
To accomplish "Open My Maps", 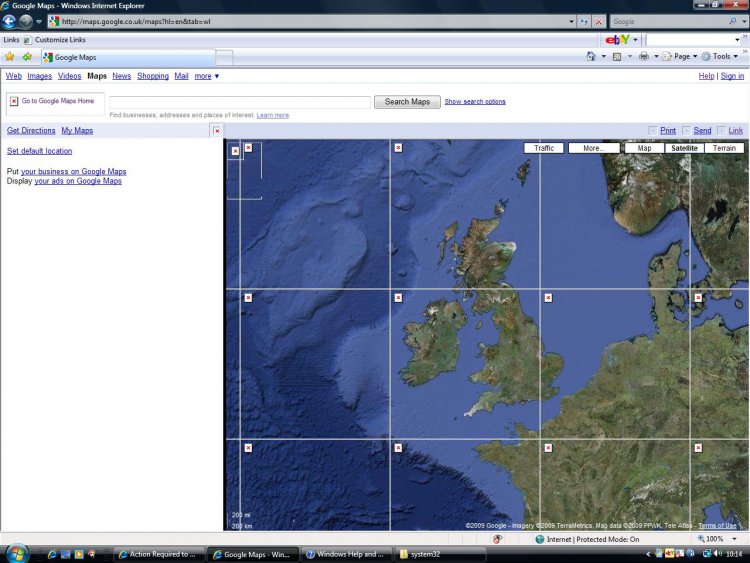I will click(77, 131).
